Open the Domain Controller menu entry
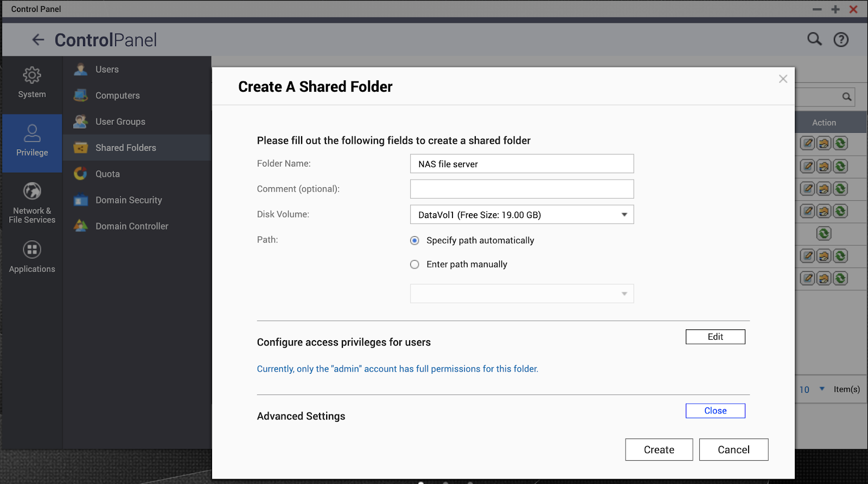868x484 pixels. (x=137, y=226)
